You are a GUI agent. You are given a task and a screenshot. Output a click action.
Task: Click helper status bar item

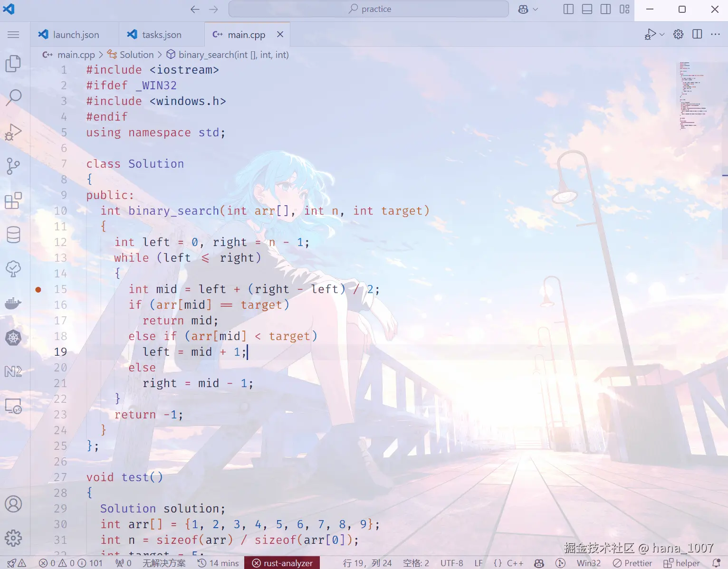tap(682, 563)
